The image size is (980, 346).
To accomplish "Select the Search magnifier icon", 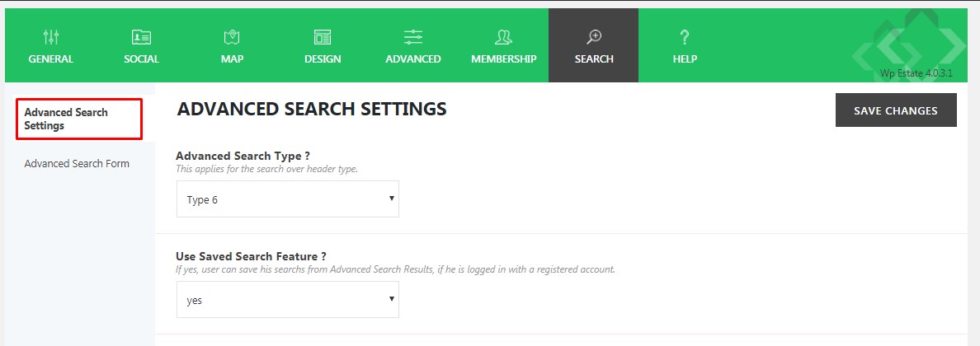I will coord(594,37).
